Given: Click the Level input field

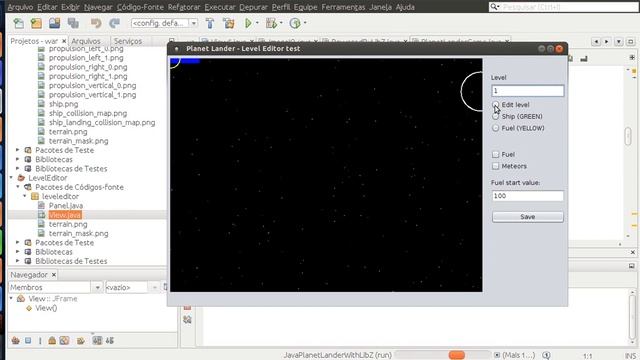Looking at the screenshot, I should tap(528, 91).
